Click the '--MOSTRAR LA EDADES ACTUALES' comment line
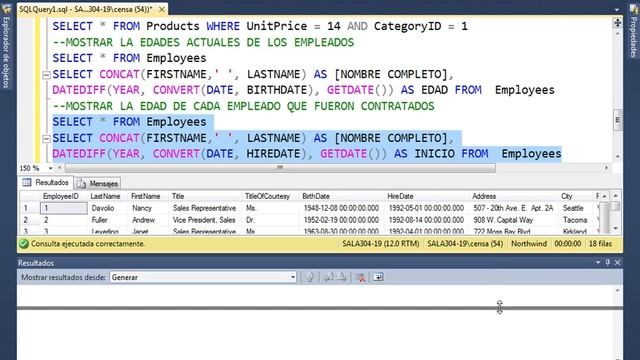 pos(203,42)
